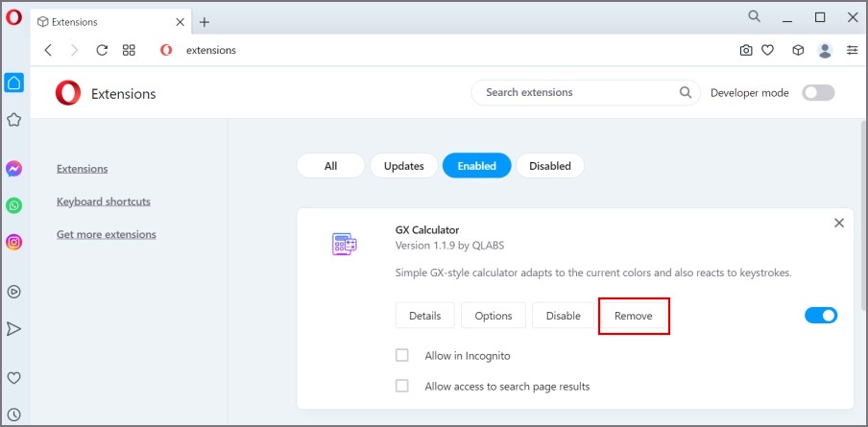Open bookmarks star in sidebar
The image size is (868, 427).
click(x=13, y=120)
